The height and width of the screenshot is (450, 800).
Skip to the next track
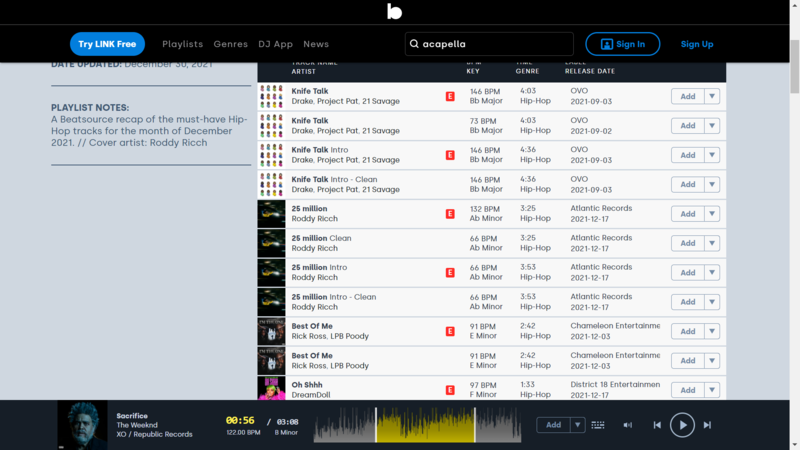[707, 425]
